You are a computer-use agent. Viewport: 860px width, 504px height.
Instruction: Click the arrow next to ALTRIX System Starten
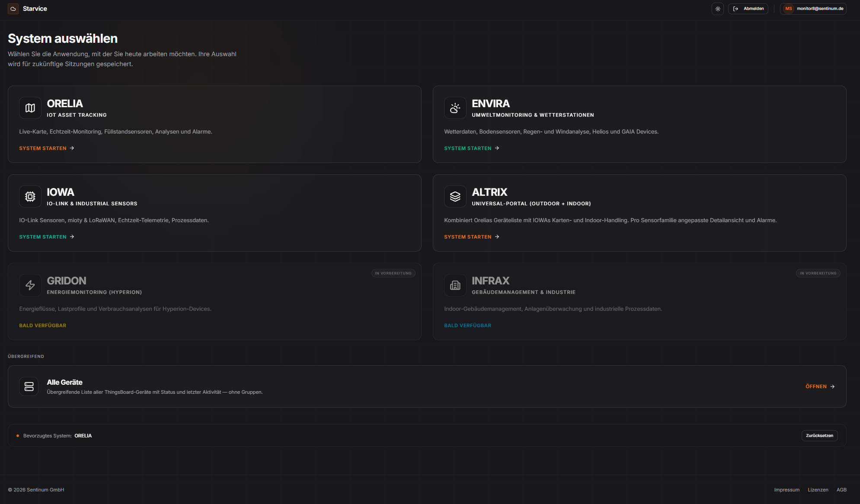(497, 237)
